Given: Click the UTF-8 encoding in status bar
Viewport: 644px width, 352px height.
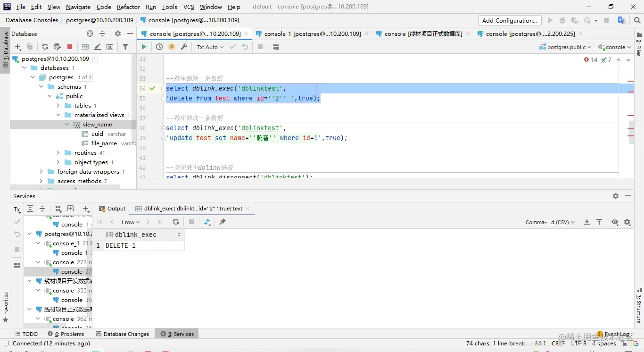Looking at the screenshot, I should pos(578,343).
